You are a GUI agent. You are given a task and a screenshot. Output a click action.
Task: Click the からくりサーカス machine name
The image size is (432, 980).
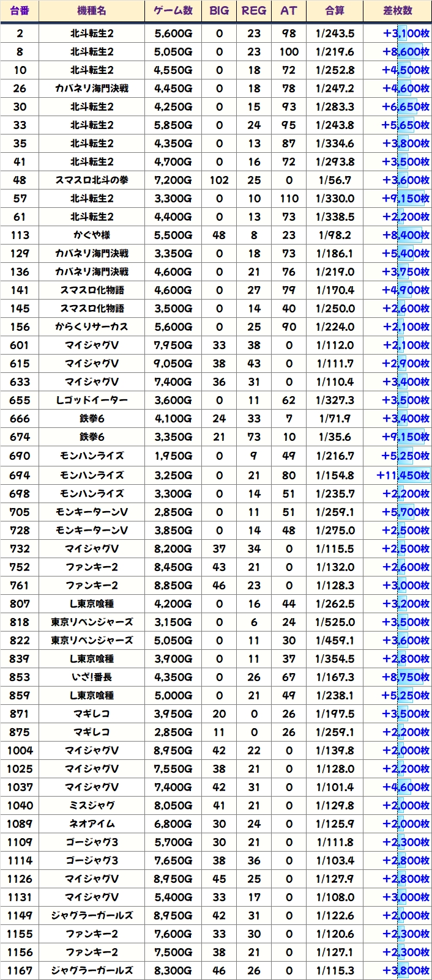[92, 327]
